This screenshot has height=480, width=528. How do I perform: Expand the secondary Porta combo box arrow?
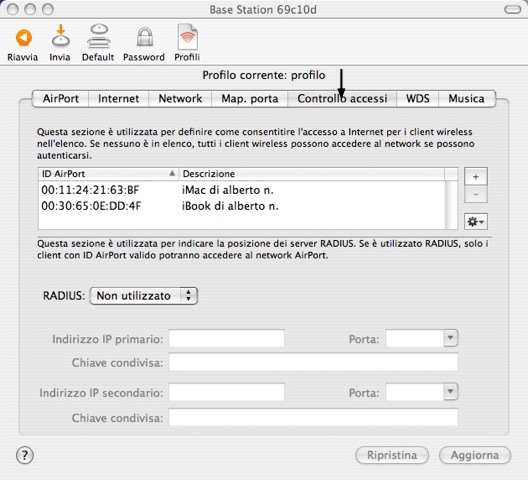point(451,392)
